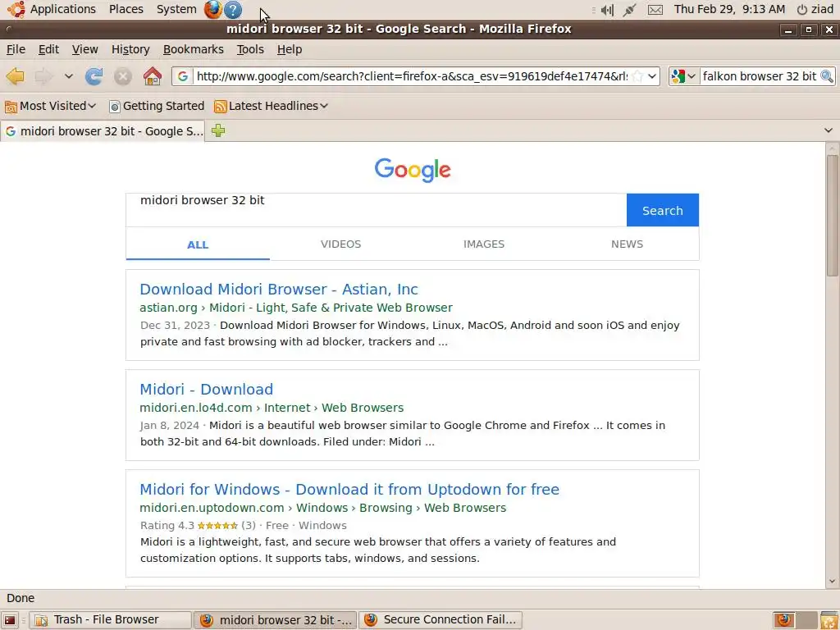This screenshot has width=840, height=630.
Task: Switch to the NEWS results tab
Action: click(627, 244)
